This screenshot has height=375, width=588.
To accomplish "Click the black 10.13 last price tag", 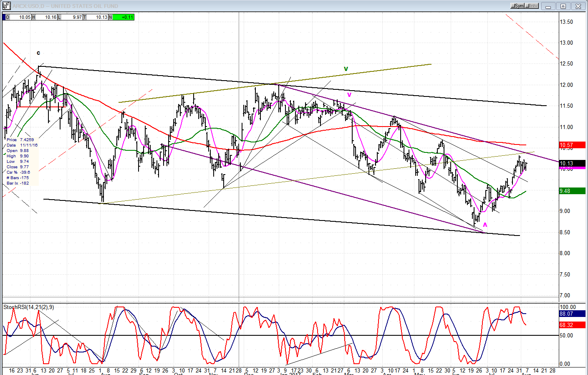I will (572, 163).
